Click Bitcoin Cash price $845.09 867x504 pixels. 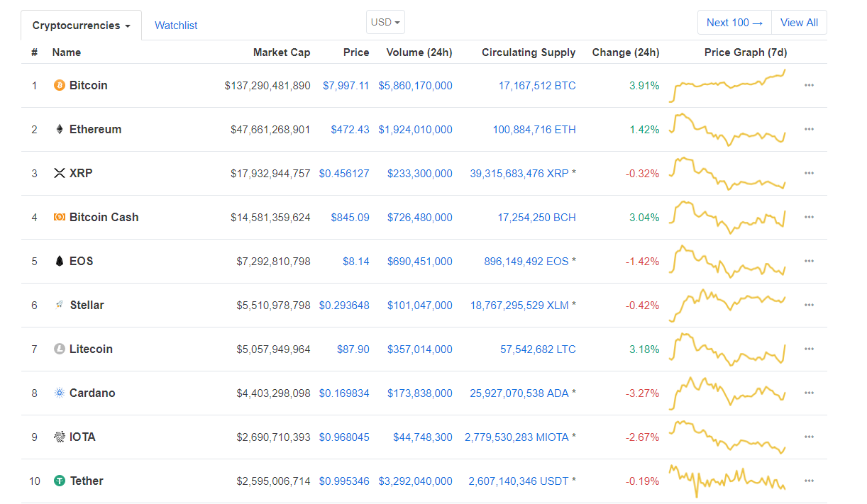pyautogui.click(x=350, y=218)
